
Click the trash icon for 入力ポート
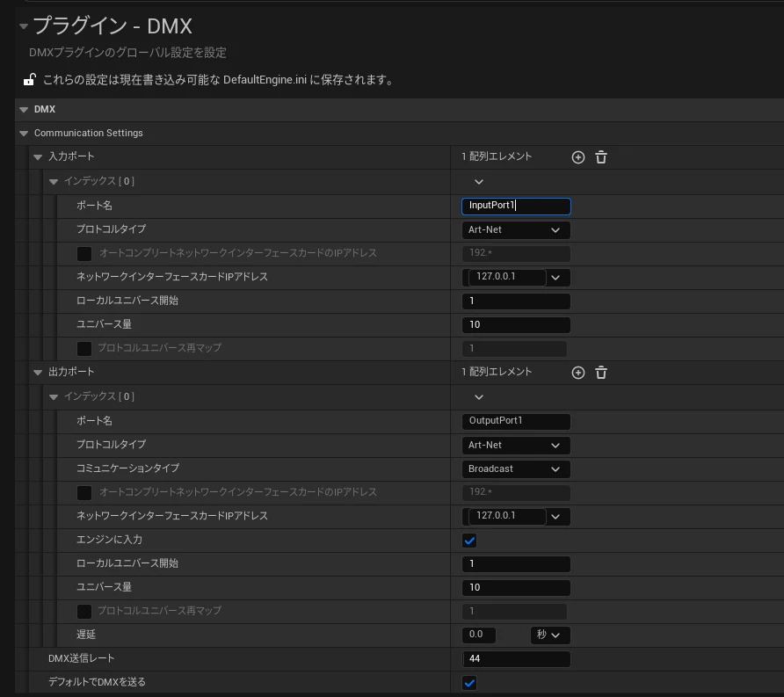point(601,157)
